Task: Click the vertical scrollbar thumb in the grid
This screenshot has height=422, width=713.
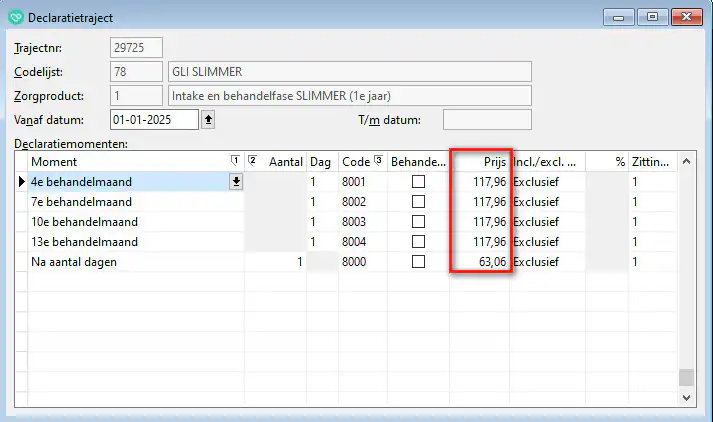Action: pyautogui.click(x=685, y=377)
